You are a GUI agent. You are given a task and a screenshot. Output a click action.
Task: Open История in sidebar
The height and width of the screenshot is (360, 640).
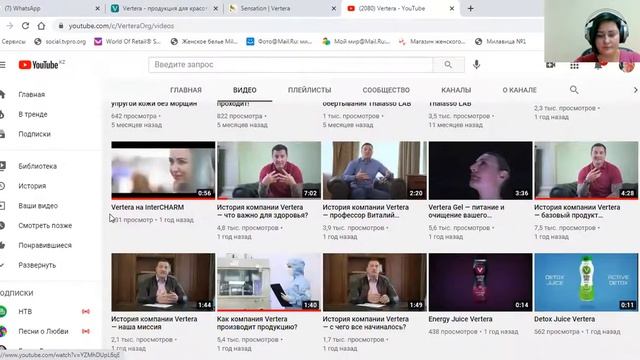pos(31,186)
